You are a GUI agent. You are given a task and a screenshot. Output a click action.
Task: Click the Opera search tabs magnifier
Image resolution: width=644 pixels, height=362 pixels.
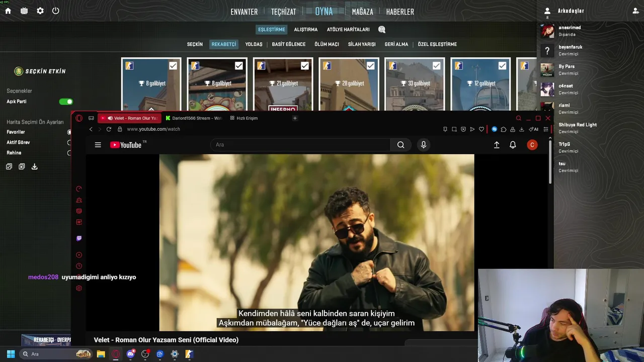click(x=518, y=118)
